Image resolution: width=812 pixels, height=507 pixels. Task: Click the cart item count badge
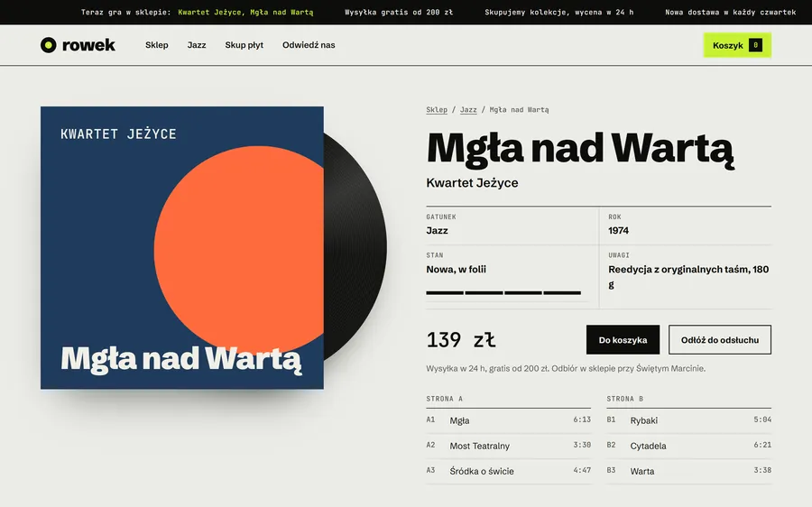(x=755, y=45)
